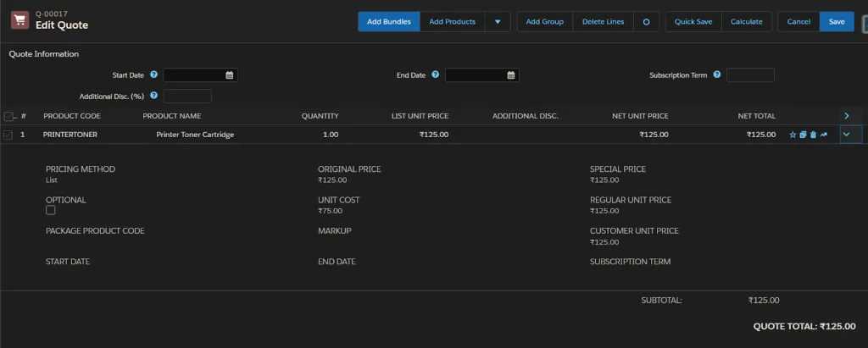Show help for Subscription Term field
The image size is (868, 348).
pos(717,75)
